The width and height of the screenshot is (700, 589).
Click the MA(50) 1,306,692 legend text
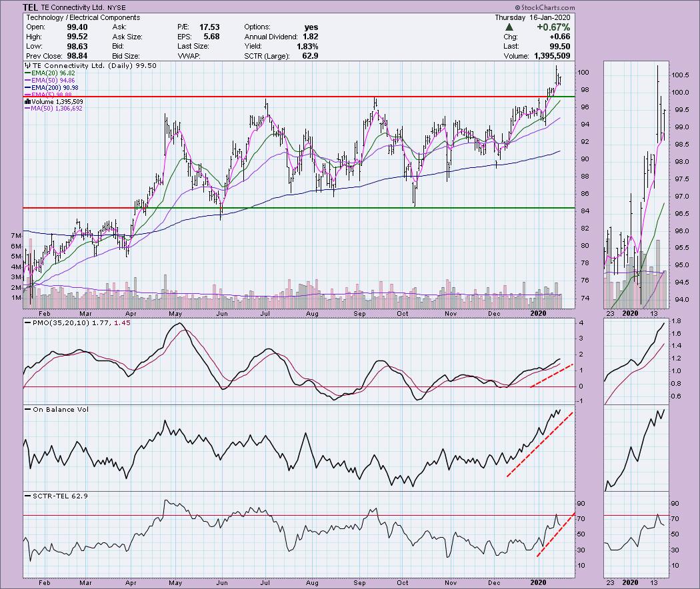57,109
